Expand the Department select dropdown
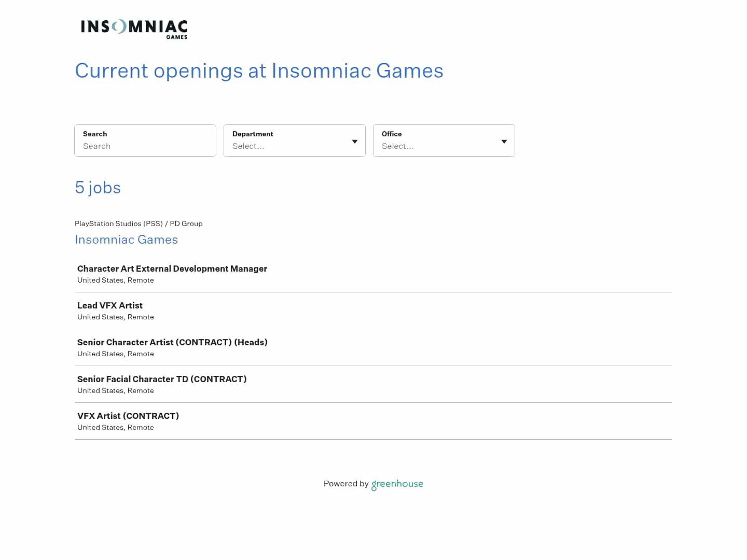This screenshot has height=560, width=747. click(294, 146)
